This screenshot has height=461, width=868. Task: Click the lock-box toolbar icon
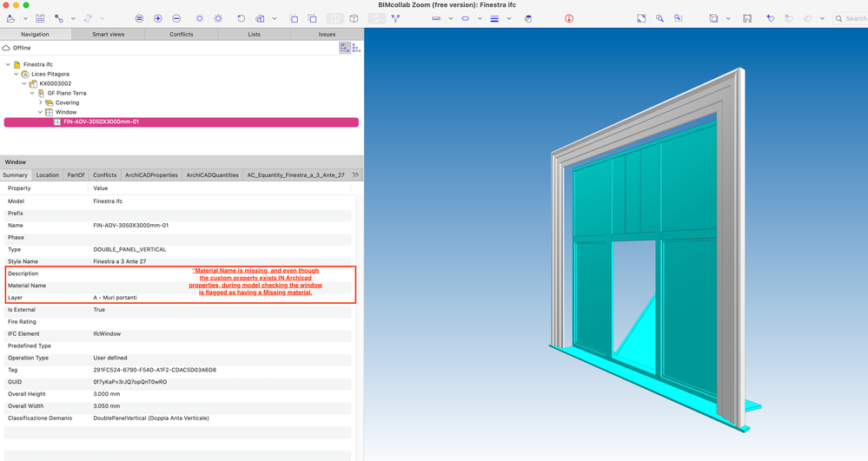260,18
